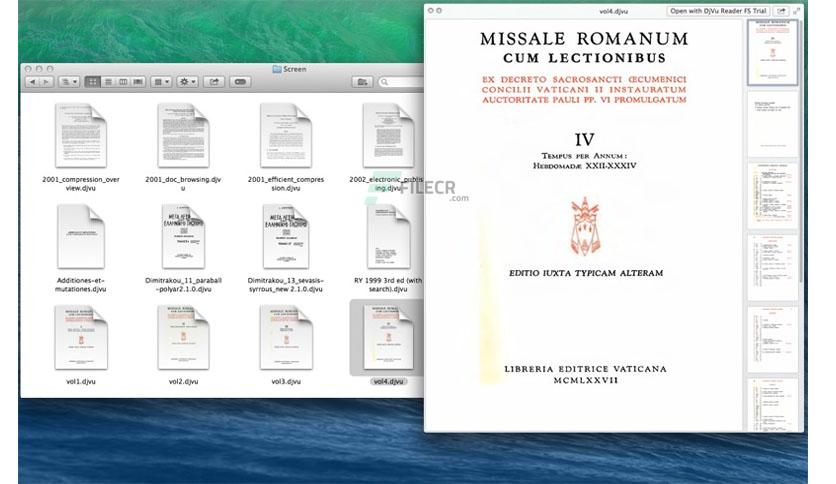836x484 pixels.
Task: Switch Finder to Cover Flow view
Action: [x=138, y=82]
